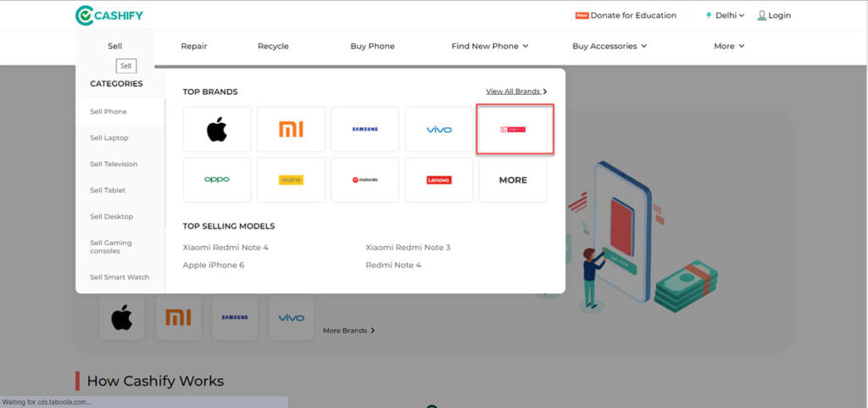
Task: Click the Waiting for cds.taboola.com status text
Action: point(47,402)
